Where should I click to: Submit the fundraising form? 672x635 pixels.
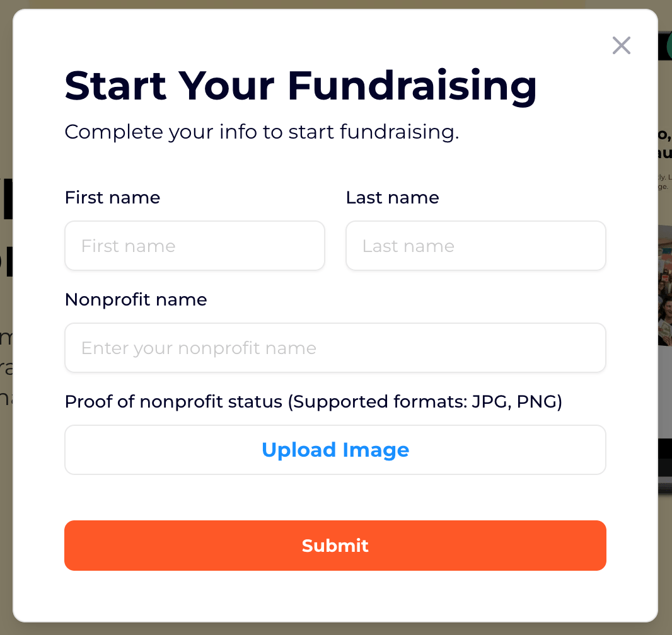(x=335, y=546)
